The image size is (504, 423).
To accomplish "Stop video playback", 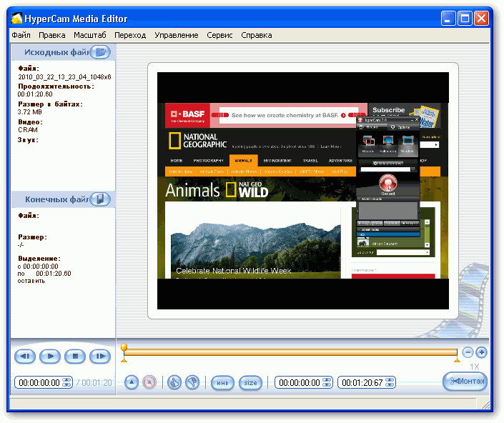I will pyautogui.click(x=75, y=357).
